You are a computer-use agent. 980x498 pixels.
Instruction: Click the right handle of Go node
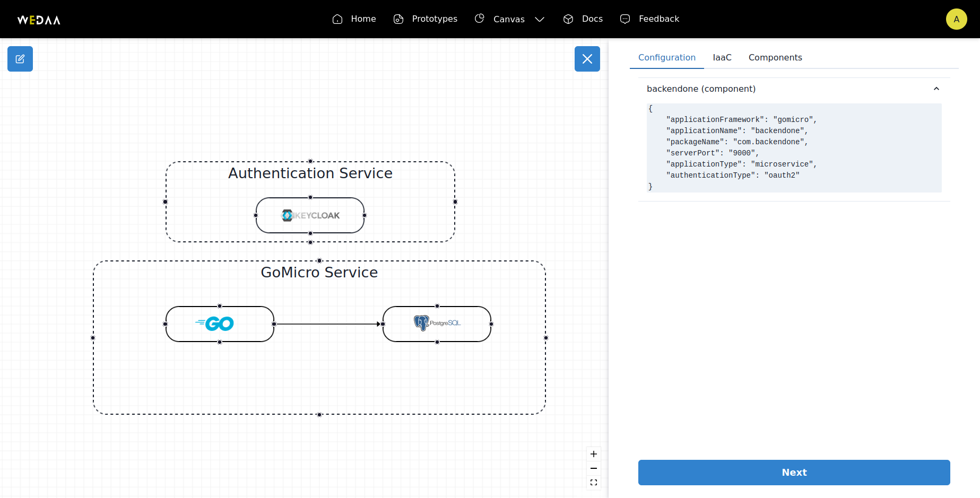274,324
